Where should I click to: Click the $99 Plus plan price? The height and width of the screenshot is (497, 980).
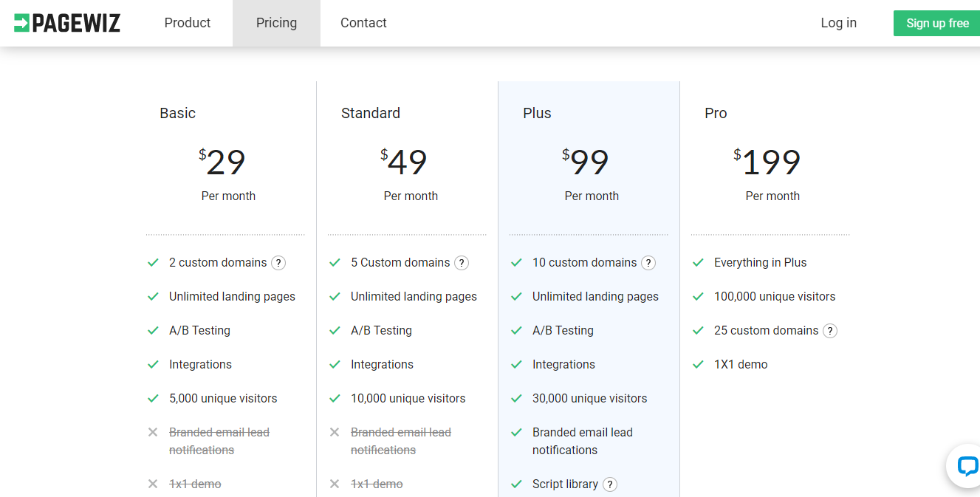tap(589, 163)
